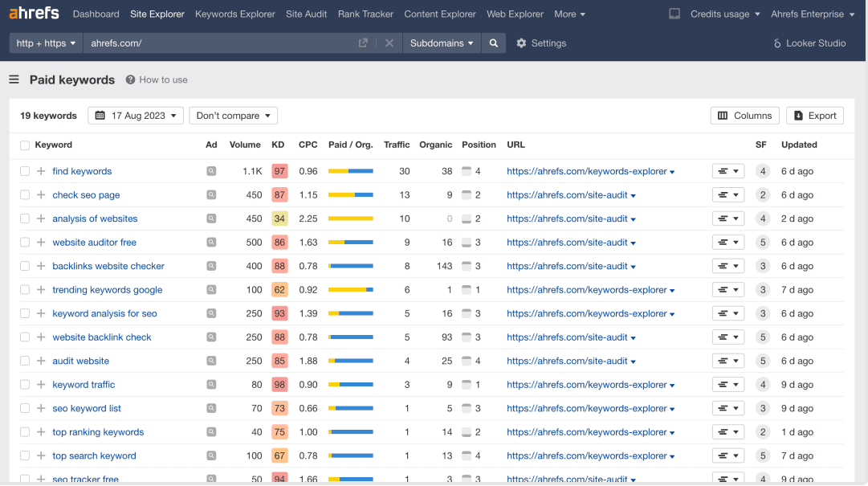
Task: Open URL in new tab icon
Action: tap(363, 43)
